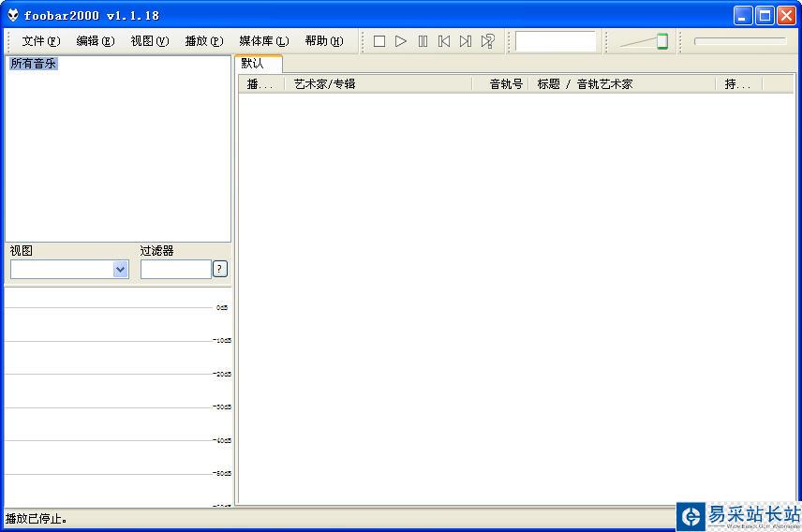This screenshot has width=802, height=532.
Task: Close the foobar2000 window
Action: click(786, 15)
